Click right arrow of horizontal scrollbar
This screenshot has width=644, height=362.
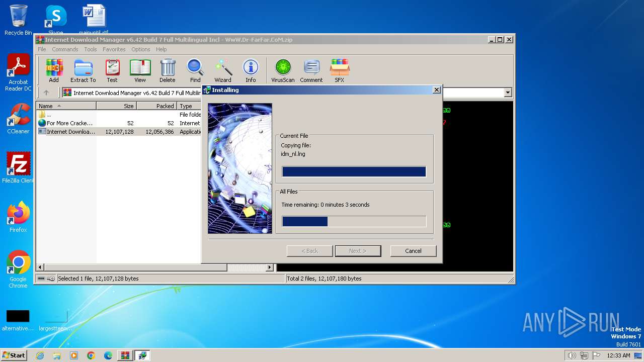tap(270, 267)
